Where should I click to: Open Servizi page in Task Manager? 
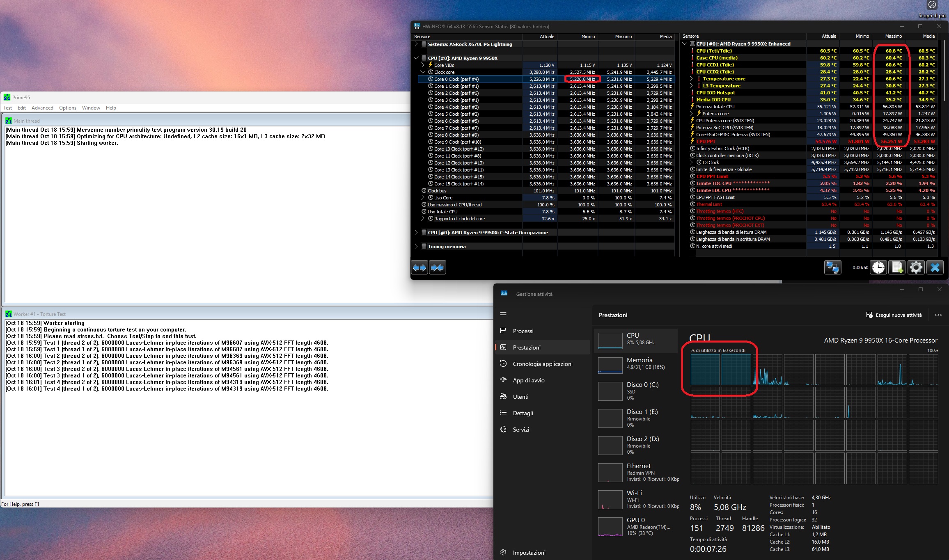click(543, 430)
